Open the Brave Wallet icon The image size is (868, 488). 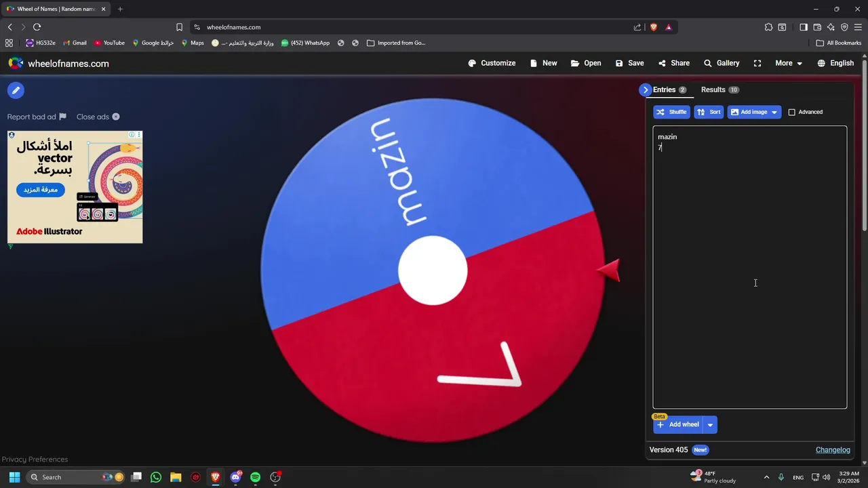(x=817, y=27)
